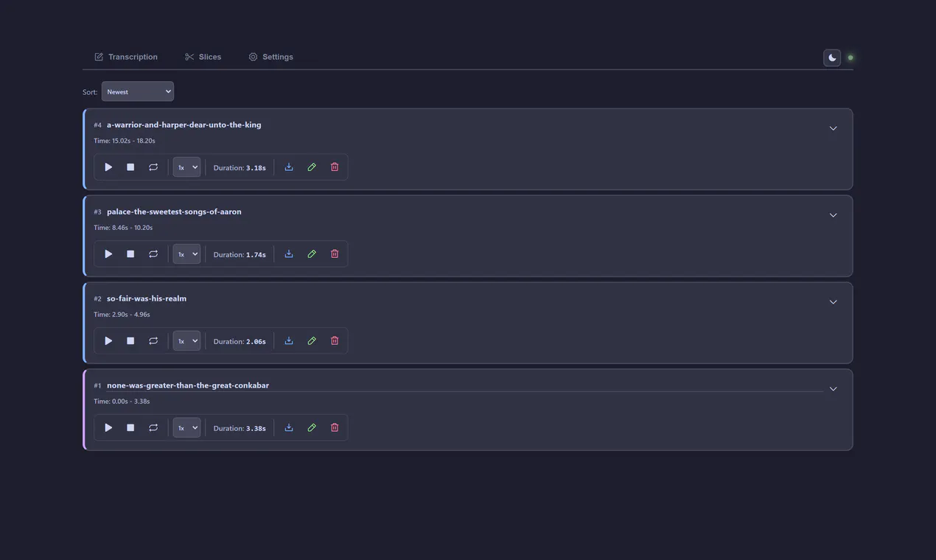Image resolution: width=936 pixels, height=560 pixels.
Task: Click time range text 2.90s - 4.96s
Action: coord(131,315)
